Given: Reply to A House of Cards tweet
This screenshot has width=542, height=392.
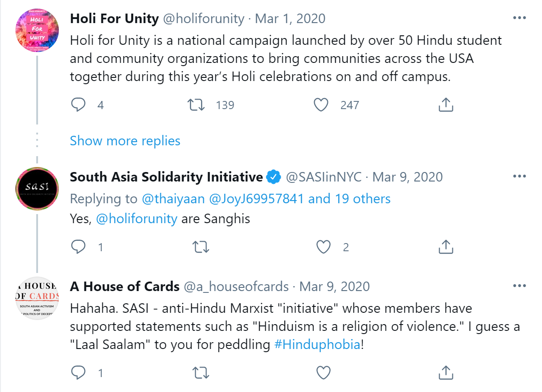Looking at the screenshot, I should pos(78,373).
